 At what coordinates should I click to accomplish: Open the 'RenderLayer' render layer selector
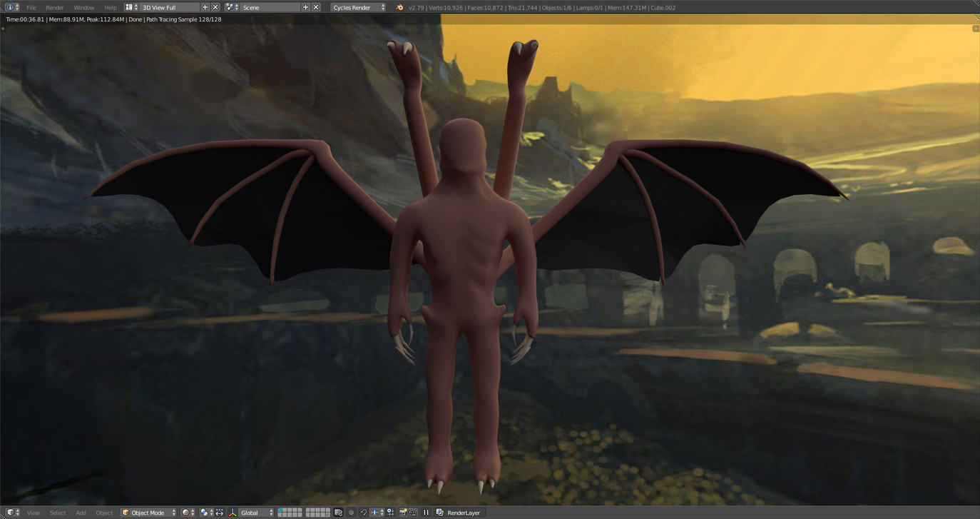click(x=460, y=513)
